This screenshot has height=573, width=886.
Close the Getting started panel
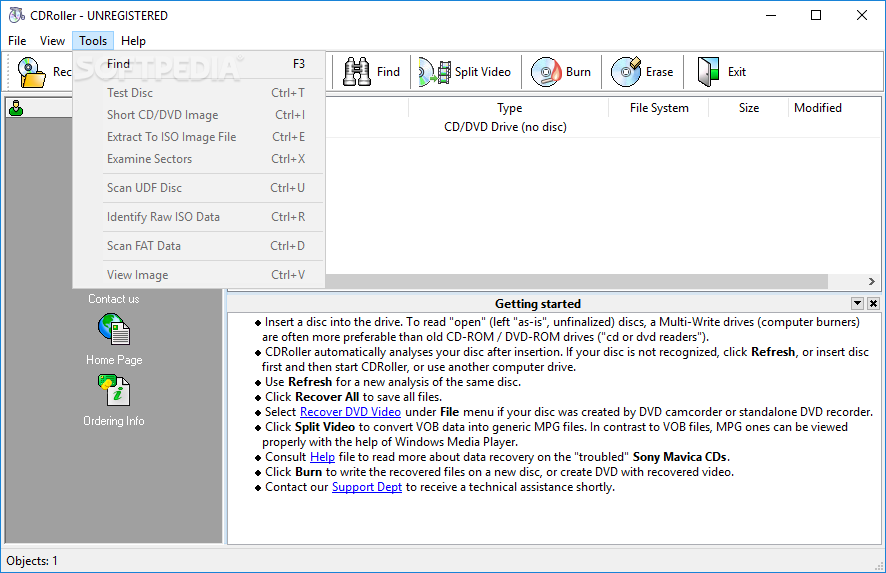[x=873, y=303]
